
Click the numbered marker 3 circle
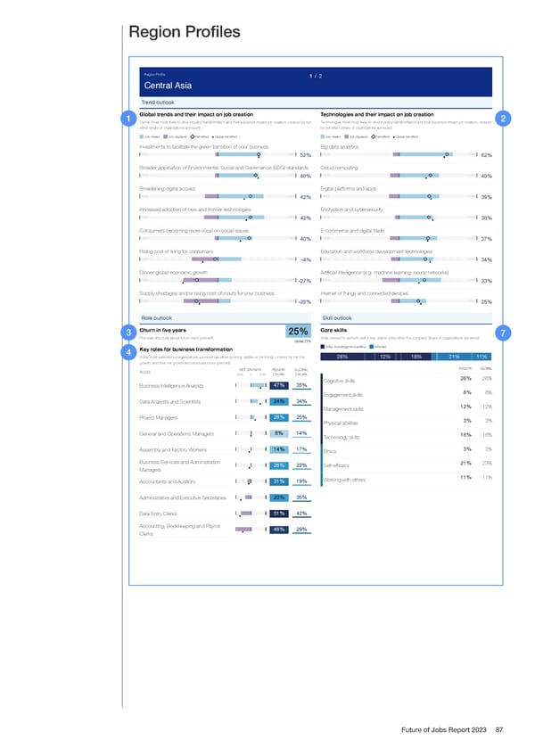coord(128,333)
